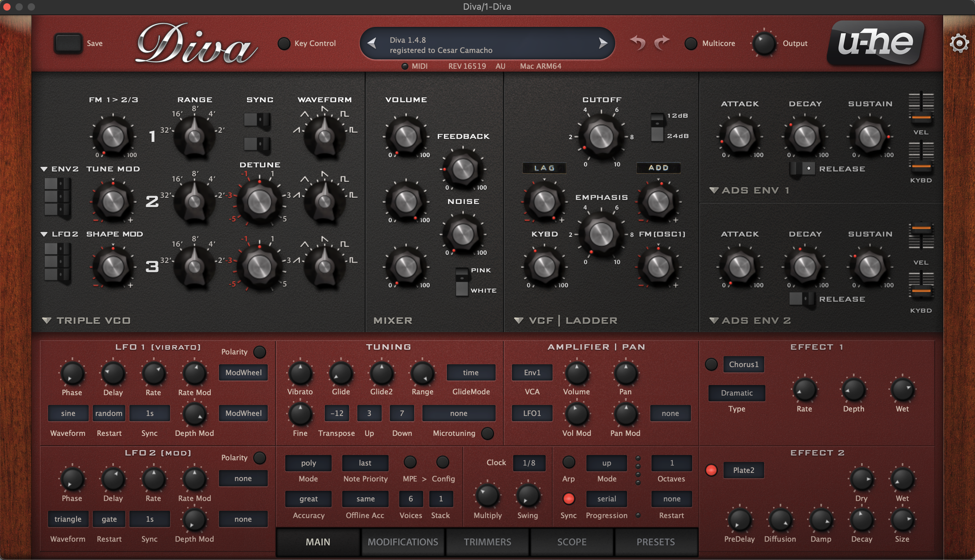
Task: Toggle LFO 1 Polarity button
Action: 259,352
